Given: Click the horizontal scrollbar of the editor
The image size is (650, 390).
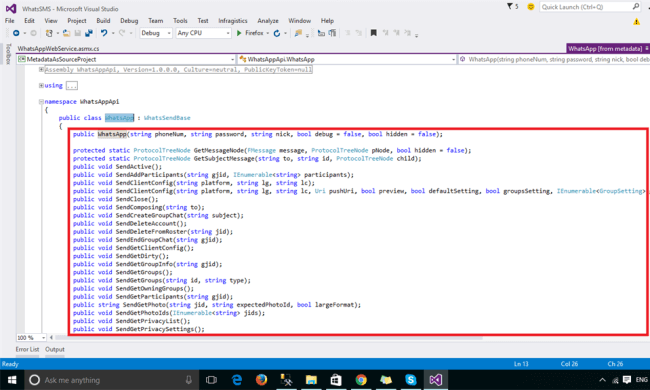Looking at the screenshot, I should 269,338.
